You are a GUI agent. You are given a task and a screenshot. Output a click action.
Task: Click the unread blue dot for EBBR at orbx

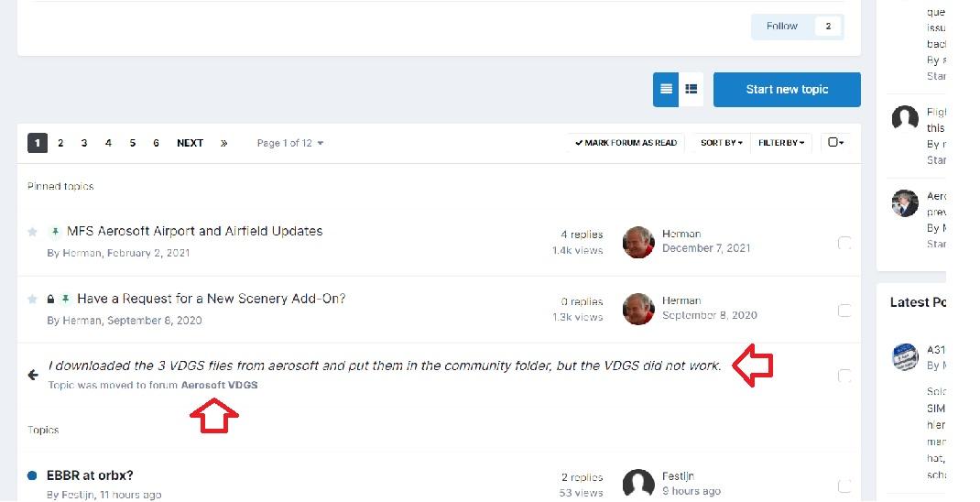(32, 475)
